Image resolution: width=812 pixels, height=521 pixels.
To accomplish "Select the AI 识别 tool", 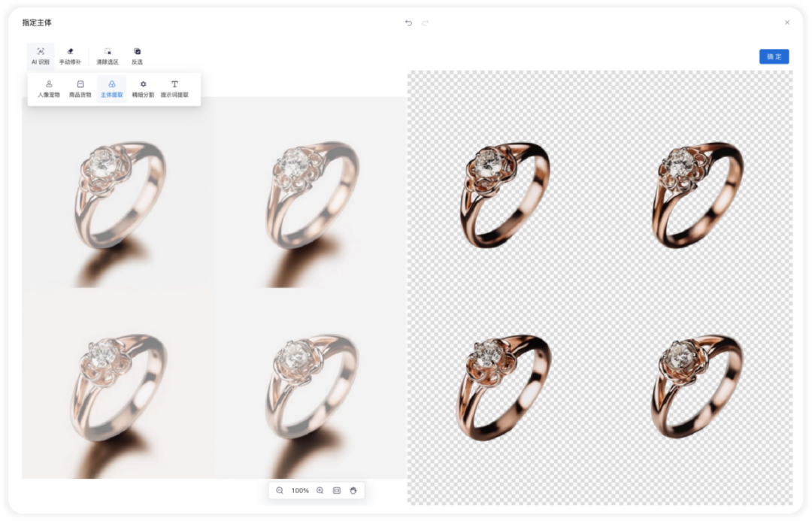I will click(x=41, y=56).
